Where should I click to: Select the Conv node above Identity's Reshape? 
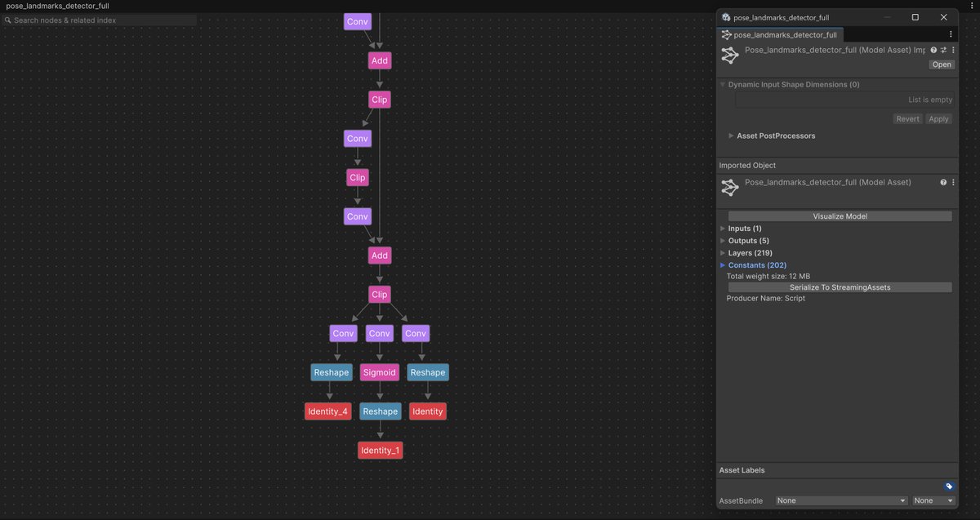click(x=416, y=333)
